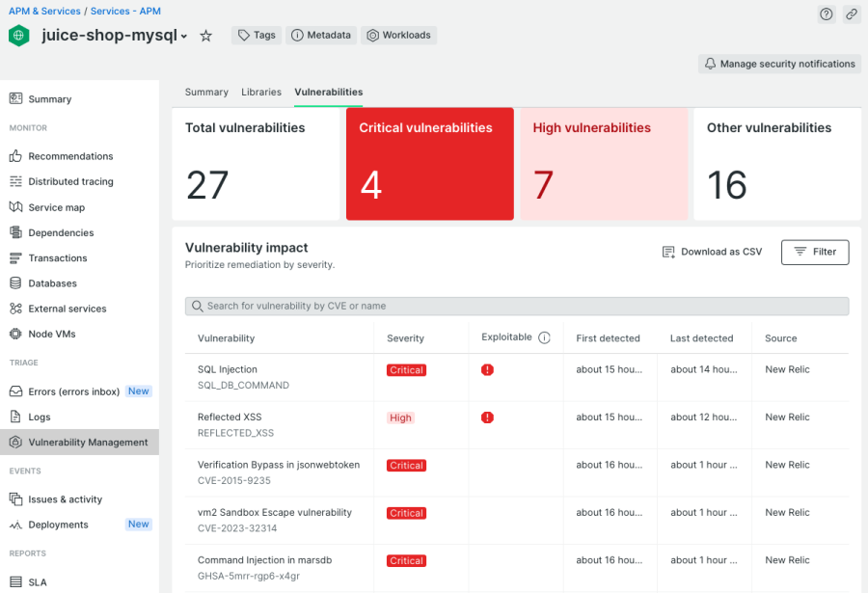Click the green juice-shop-mysql entity icon
Screen dimensions: 868x593
(19, 36)
